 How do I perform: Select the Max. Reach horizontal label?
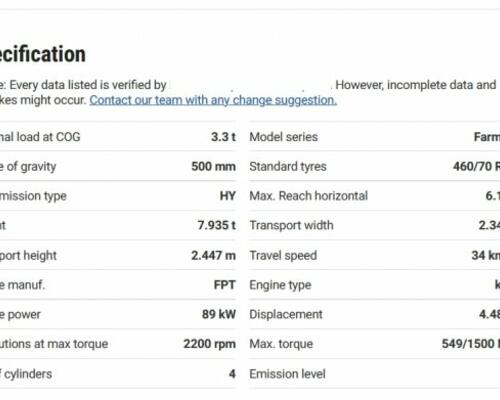coord(309,196)
